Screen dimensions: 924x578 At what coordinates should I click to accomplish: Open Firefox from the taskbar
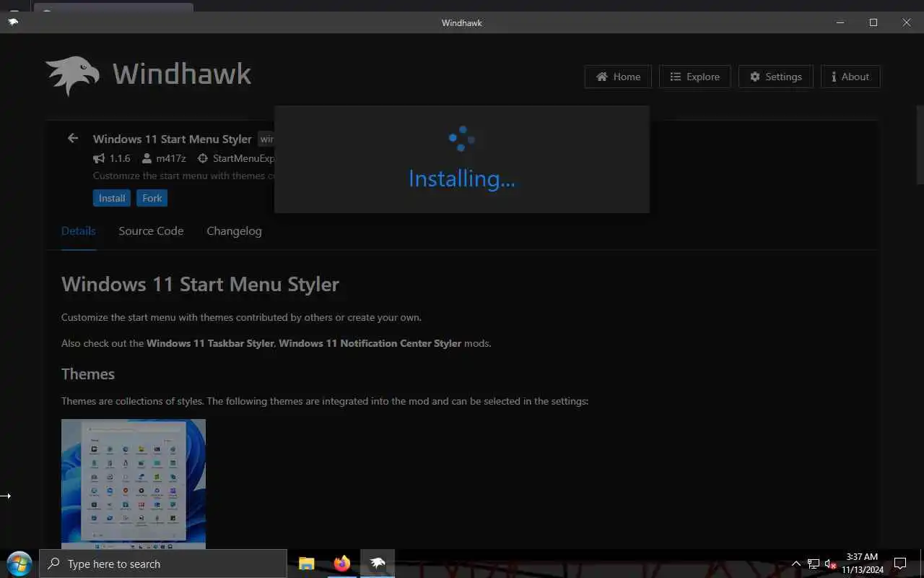click(x=342, y=564)
